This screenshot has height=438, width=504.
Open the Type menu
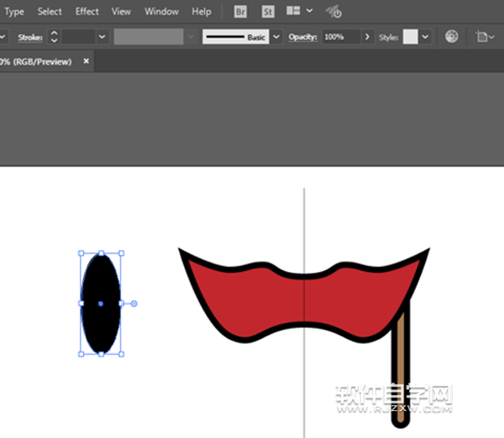(x=14, y=12)
